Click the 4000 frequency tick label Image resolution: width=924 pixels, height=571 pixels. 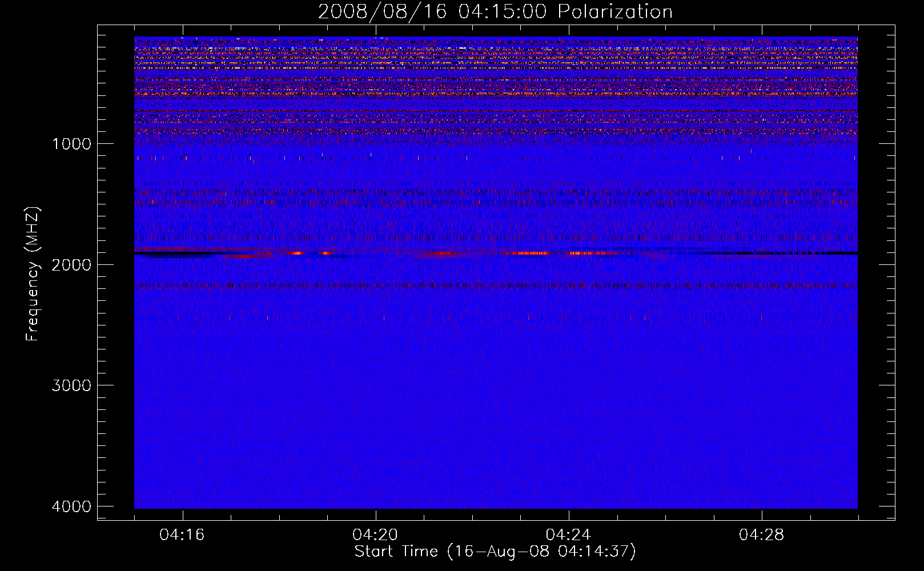[x=71, y=506]
